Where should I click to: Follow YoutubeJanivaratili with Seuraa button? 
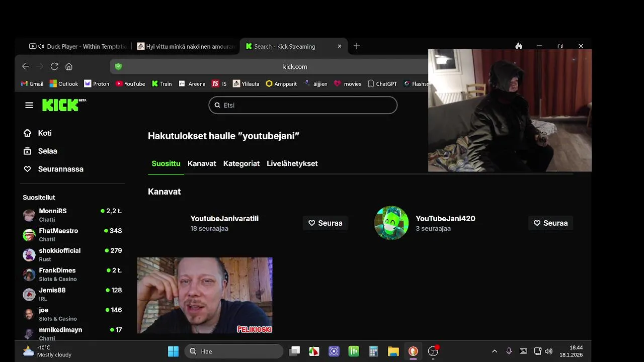(326, 223)
